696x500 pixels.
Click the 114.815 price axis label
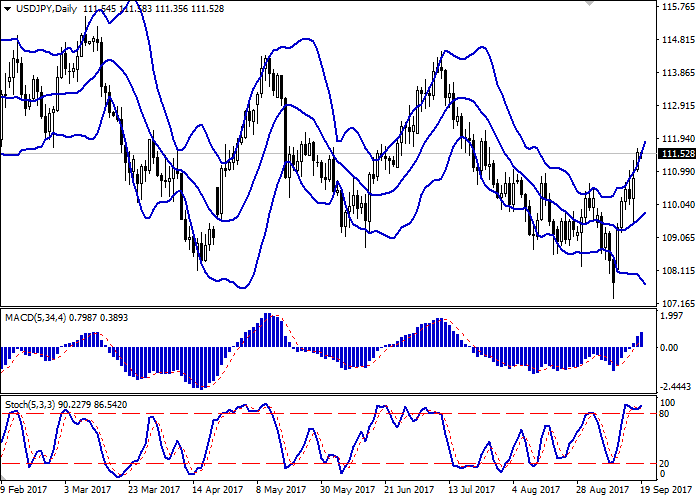678,40
